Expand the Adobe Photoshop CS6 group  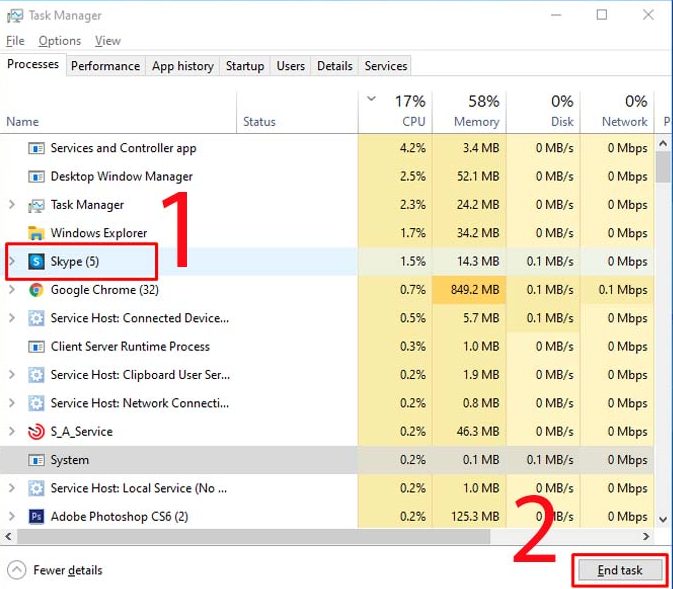tap(12, 517)
